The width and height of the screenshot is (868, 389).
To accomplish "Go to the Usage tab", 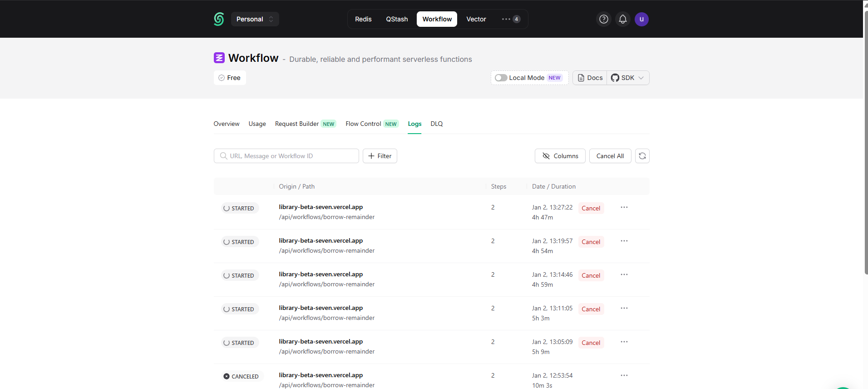I will coord(257,124).
